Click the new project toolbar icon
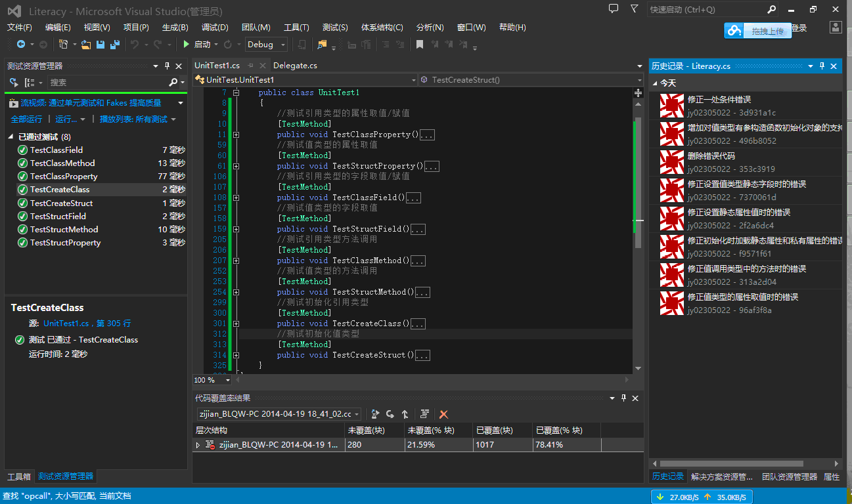This screenshot has width=852, height=504. (x=63, y=44)
